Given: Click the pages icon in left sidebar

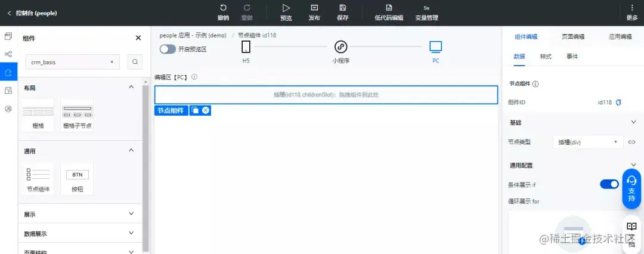Looking at the screenshot, I should [8, 36].
